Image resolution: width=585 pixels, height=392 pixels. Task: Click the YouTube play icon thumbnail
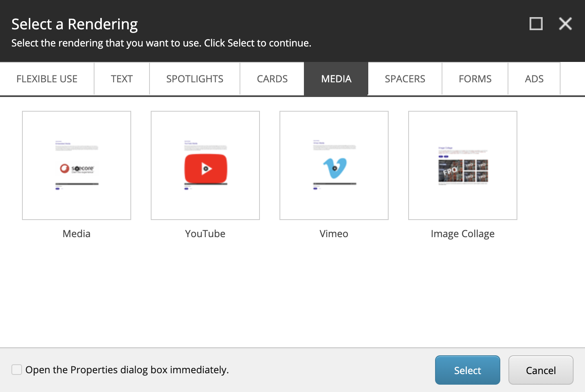click(205, 168)
